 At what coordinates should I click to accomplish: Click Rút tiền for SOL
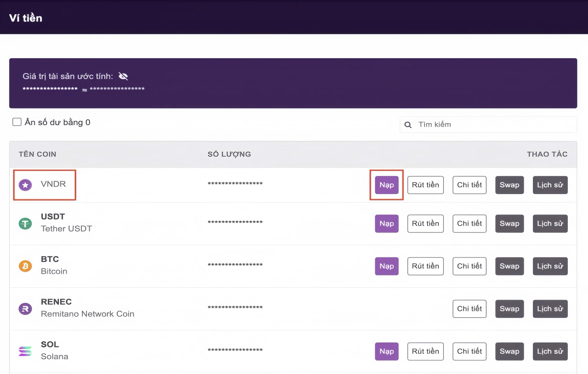point(425,351)
